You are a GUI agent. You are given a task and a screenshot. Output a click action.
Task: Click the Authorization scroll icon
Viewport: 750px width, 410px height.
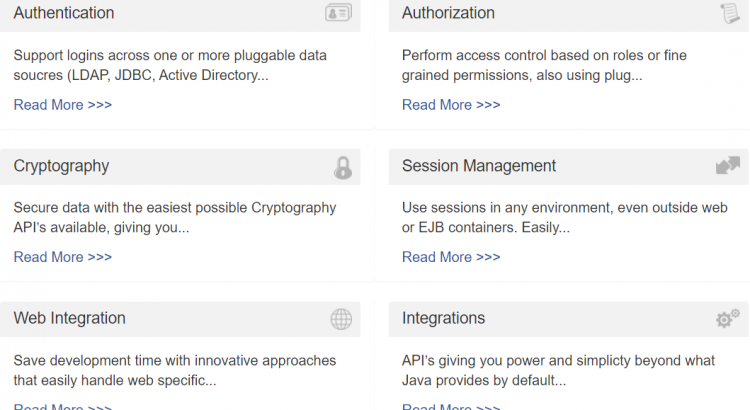tap(730, 13)
